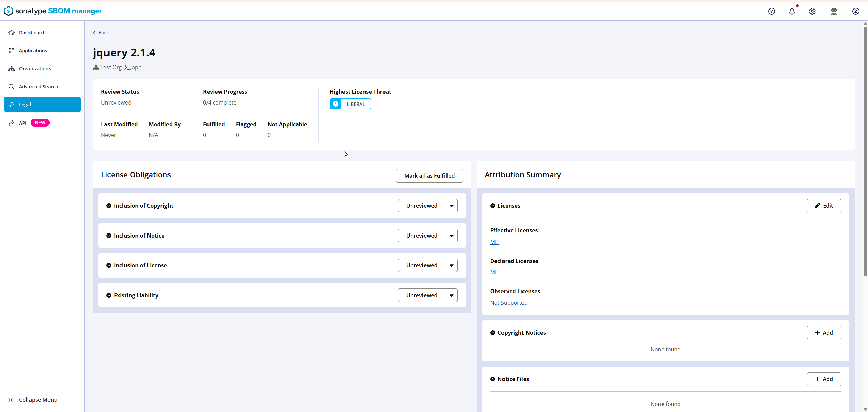Go to Applications in the sidebar
868x412 pixels.
pyautogui.click(x=42, y=51)
